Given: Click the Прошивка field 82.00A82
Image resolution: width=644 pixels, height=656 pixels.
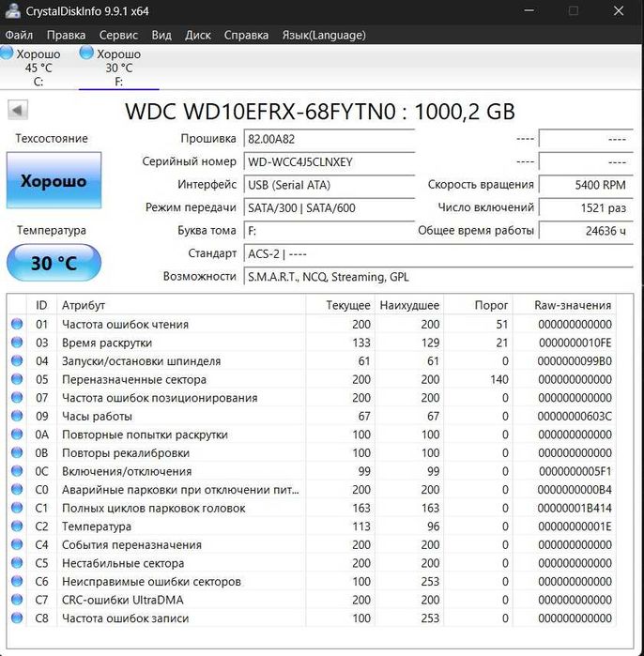Looking at the screenshot, I should [x=330, y=139].
